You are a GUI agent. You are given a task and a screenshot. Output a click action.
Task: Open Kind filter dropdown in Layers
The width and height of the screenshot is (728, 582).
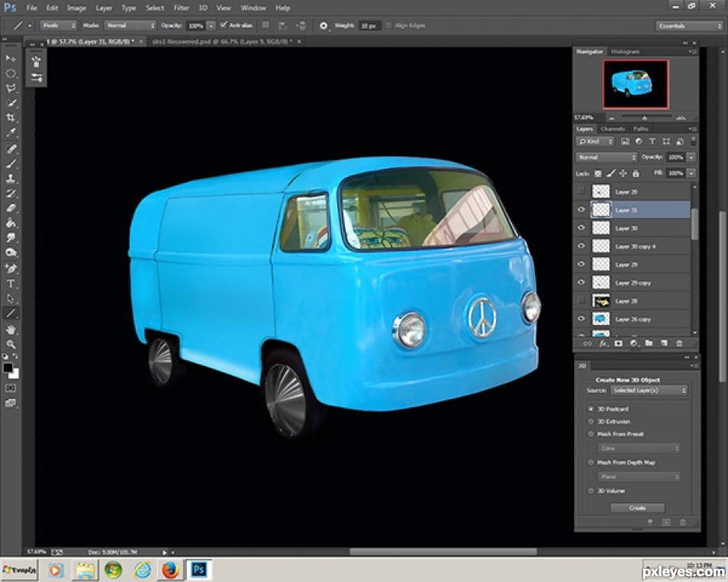coord(595,142)
